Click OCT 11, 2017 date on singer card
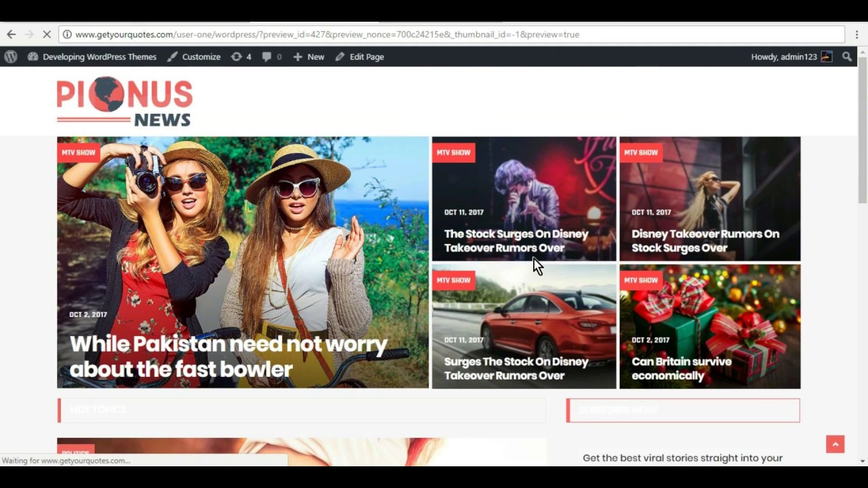 (x=464, y=212)
